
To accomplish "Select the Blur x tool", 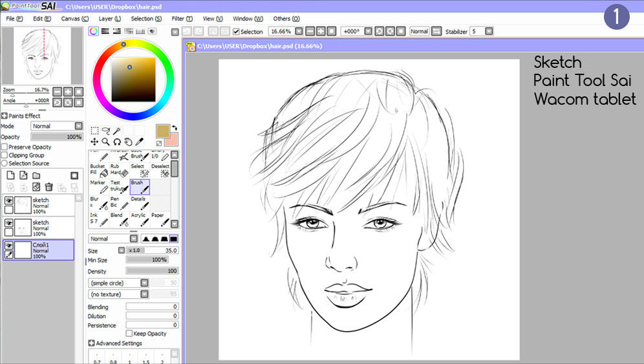I will (x=98, y=202).
